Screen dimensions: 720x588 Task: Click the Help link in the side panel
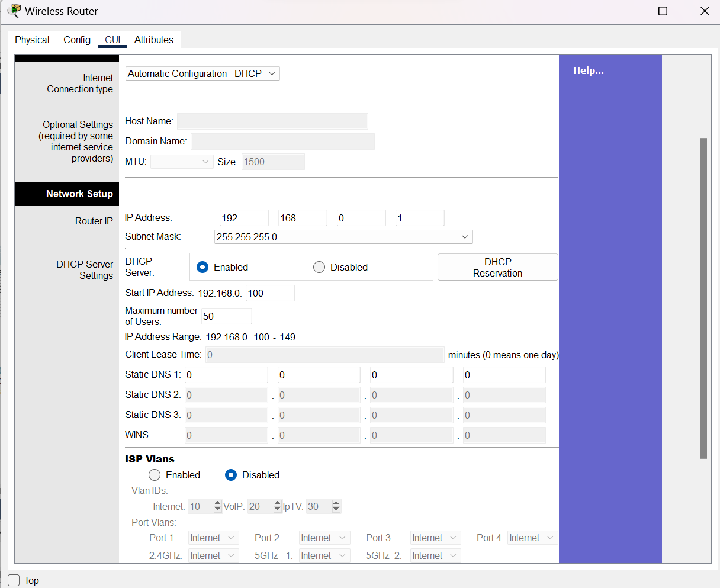(588, 70)
